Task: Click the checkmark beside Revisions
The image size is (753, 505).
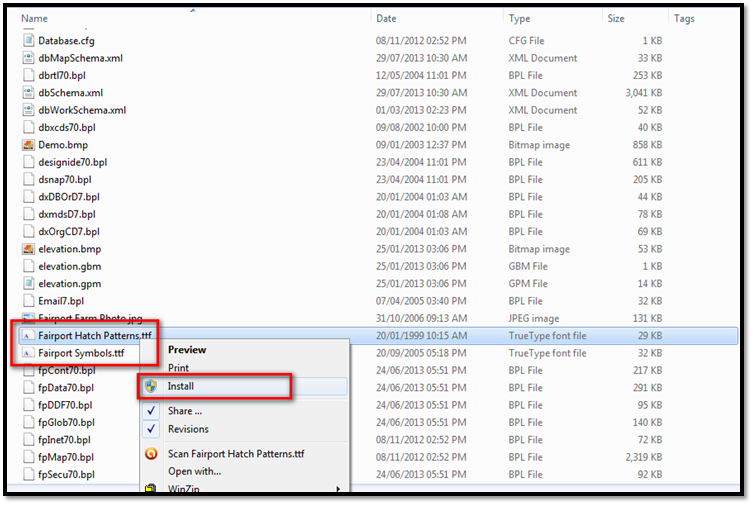Action: [151, 429]
